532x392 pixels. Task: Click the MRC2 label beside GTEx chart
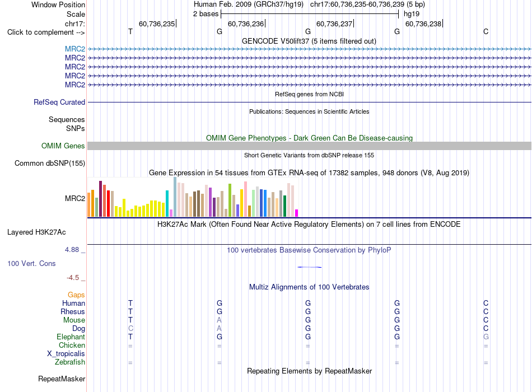point(75,199)
